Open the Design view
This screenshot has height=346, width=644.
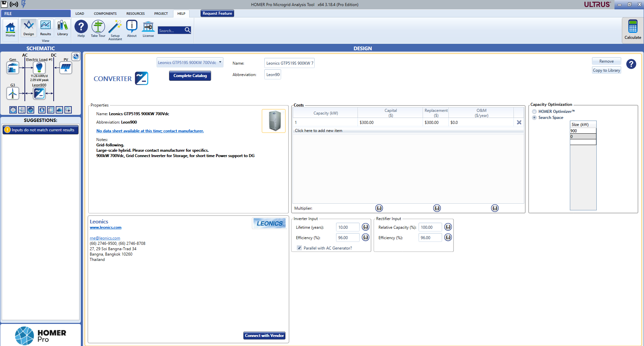pos(29,28)
